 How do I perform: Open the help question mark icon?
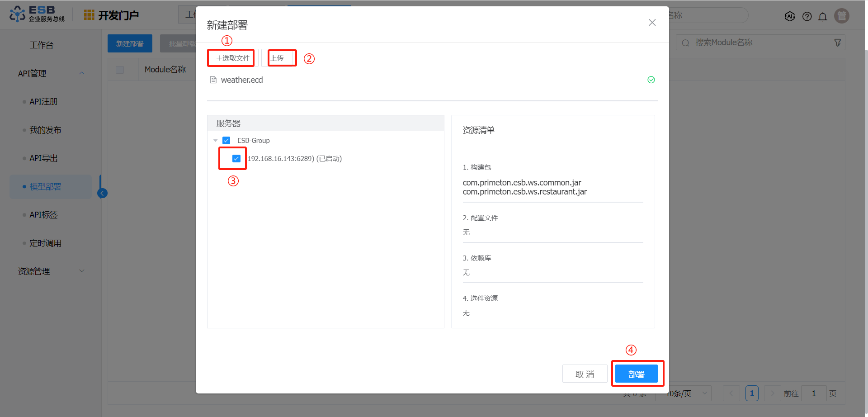point(807,17)
